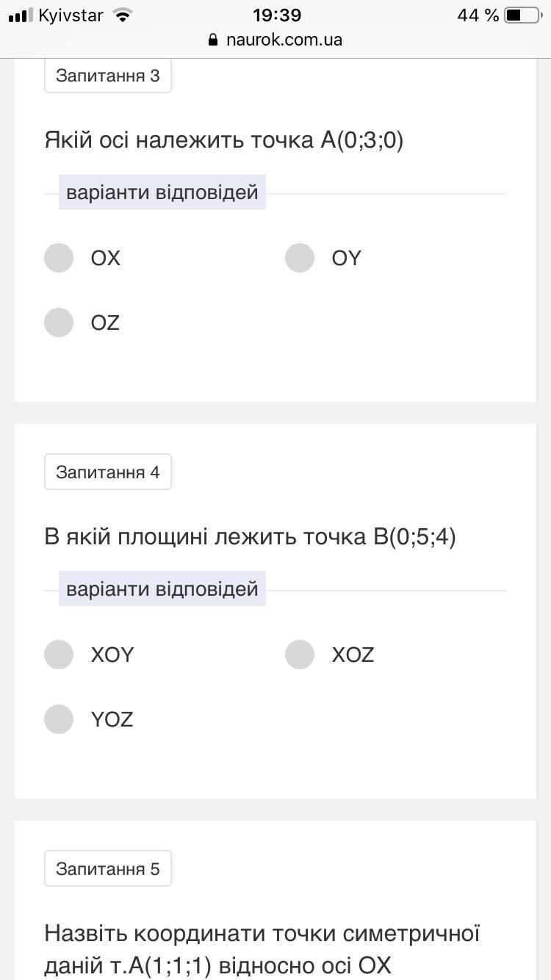Tap the Запитання 4 label
551x980 pixels.
coord(108,472)
